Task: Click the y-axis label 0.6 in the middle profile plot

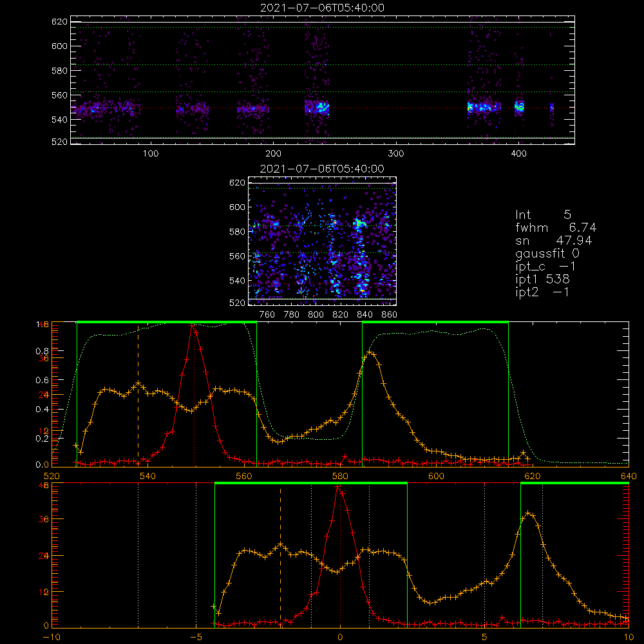Action: [43, 380]
